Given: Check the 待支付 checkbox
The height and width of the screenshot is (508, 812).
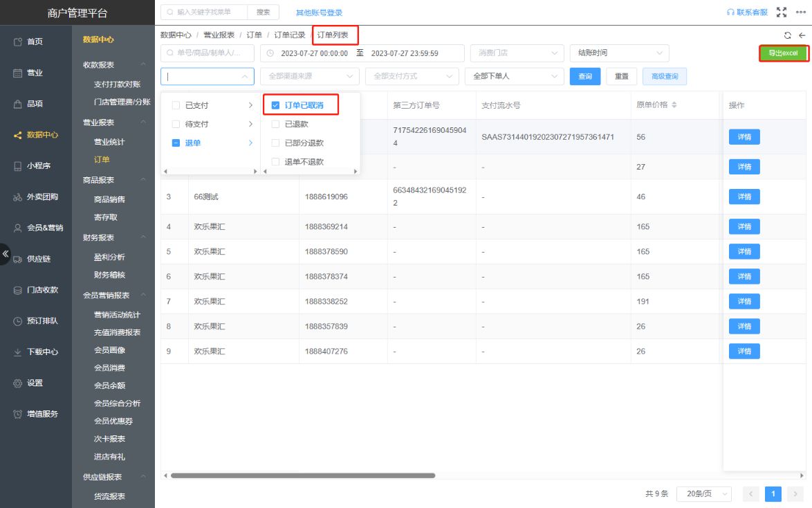Looking at the screenshot, I should pyautogui.click(x=176, y=124).
